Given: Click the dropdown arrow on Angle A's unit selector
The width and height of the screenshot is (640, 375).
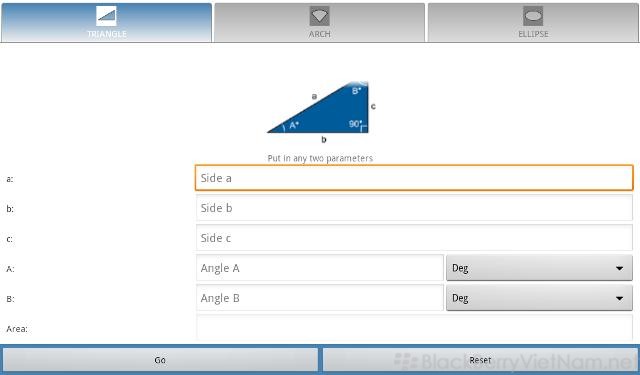Looking at the screenshot, I should click(619, 268).
